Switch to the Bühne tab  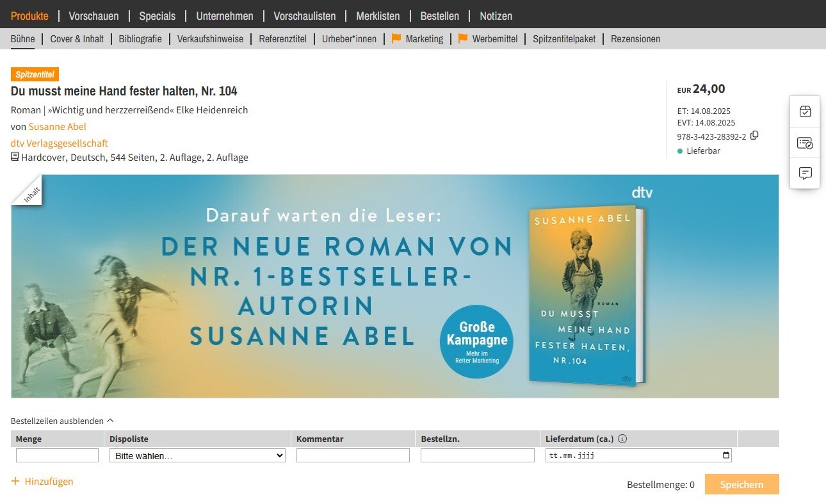point(23,39)
